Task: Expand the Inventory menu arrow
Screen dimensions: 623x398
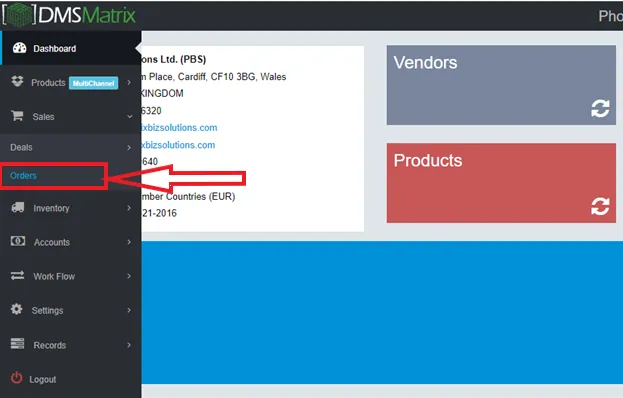Action: pos(129,208)
